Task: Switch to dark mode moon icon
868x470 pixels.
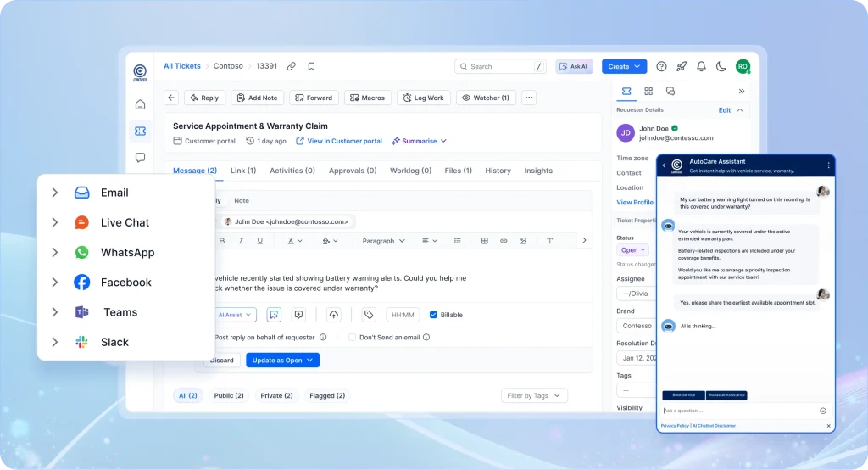Action: 721,66
